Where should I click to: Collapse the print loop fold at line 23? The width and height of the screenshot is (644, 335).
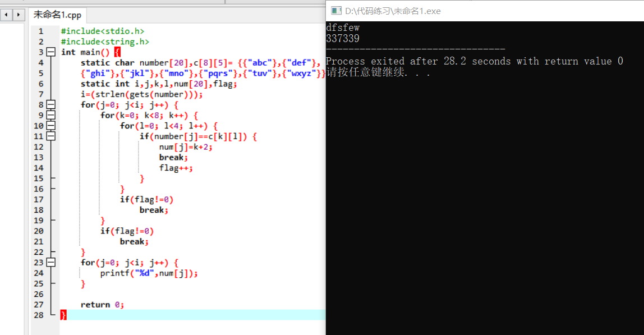pyautogui.click(x=51, y=263)
